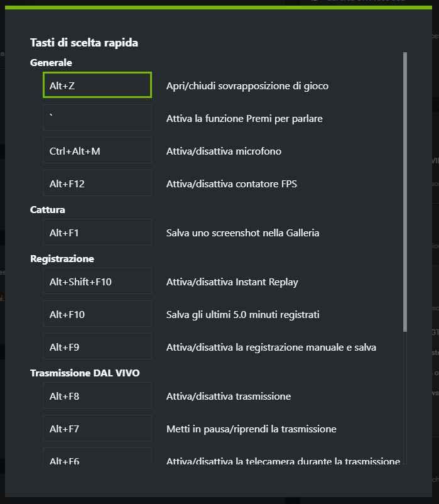Select the Alt+F1 screenshot shortcut field
Screen dimensions: 439x504
click(x=97, y=233)
